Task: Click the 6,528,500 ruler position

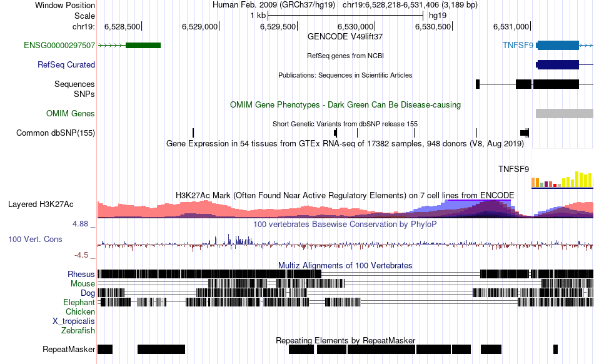Action: 123,26
